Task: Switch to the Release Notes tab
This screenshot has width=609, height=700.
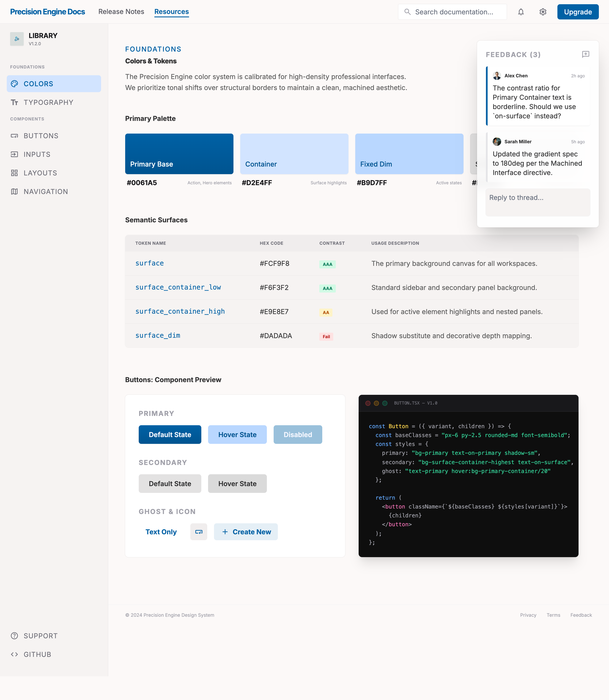Action: tap(121, 12)
